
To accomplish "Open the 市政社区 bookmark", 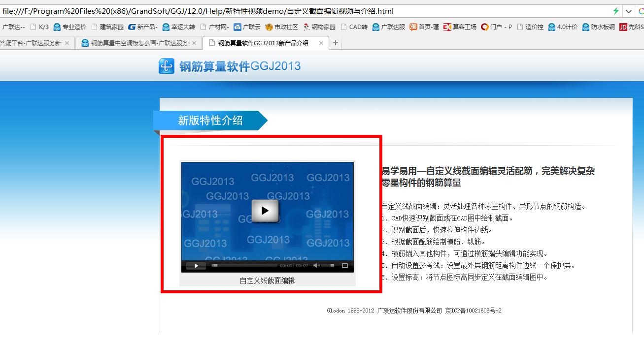I will tap(281, 27).
